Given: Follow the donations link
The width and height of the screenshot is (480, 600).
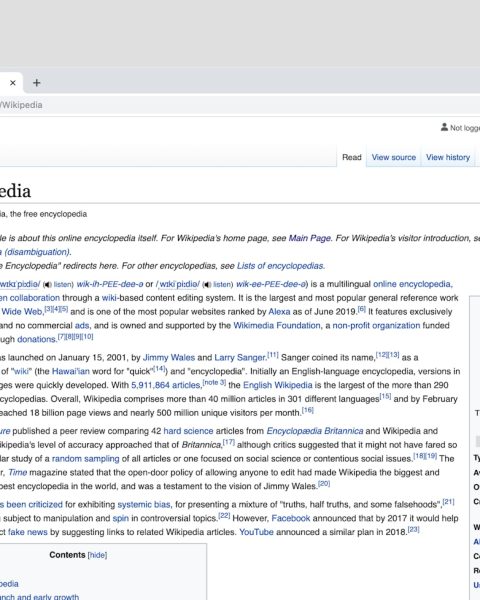Looking at the screenshot, I should (x=37, y=339).
